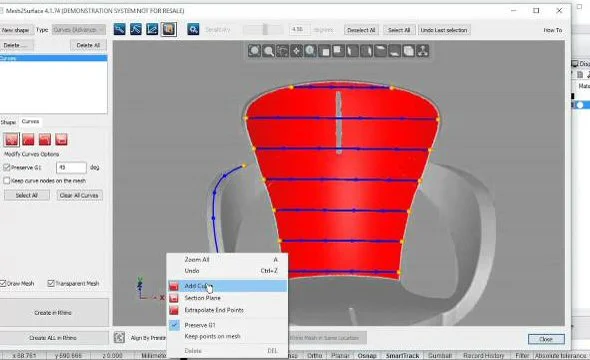Click the Create in Rhino button
590x360 pixels.
[x=53, y=313]
